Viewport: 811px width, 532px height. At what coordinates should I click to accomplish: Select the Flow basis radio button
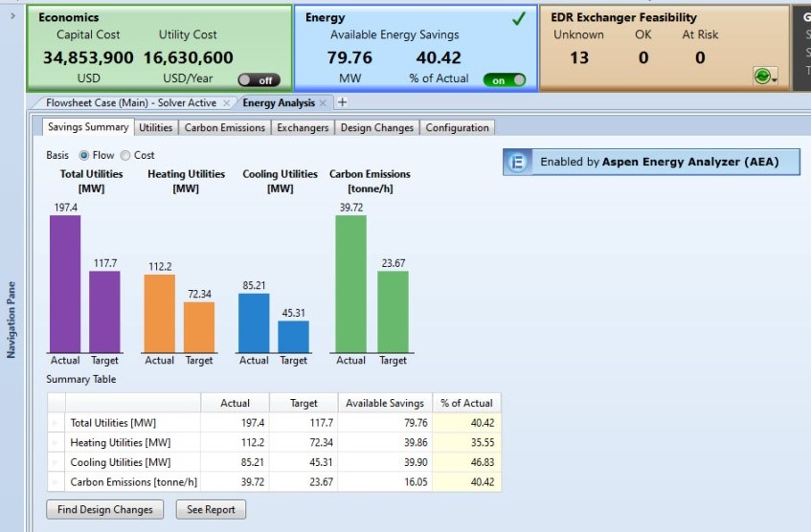coord(84,155)
